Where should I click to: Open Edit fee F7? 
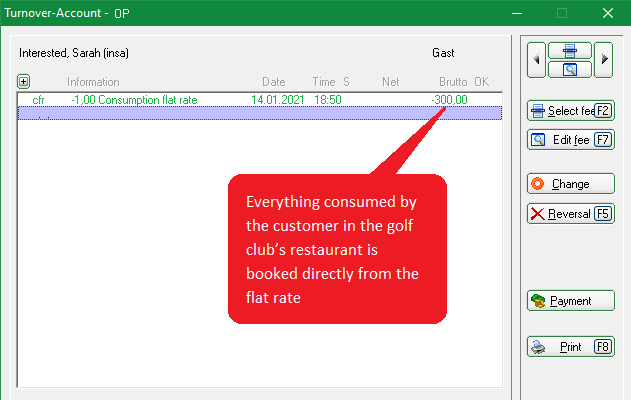(571, 140)
